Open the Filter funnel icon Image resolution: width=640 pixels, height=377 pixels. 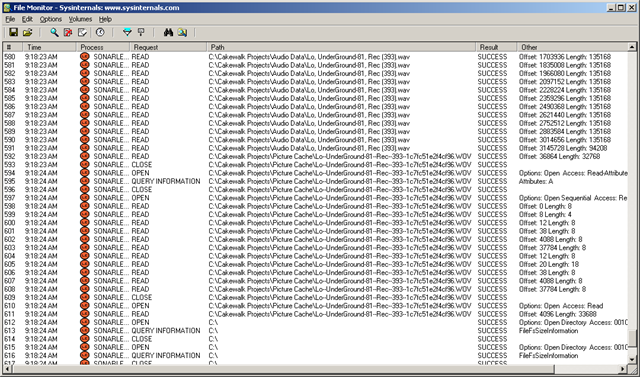(127, 32)
